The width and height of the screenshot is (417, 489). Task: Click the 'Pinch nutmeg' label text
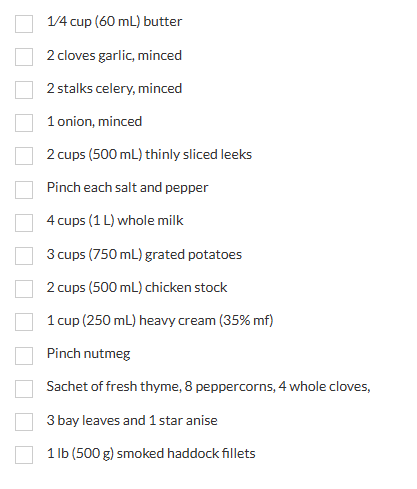coord(88,354)
